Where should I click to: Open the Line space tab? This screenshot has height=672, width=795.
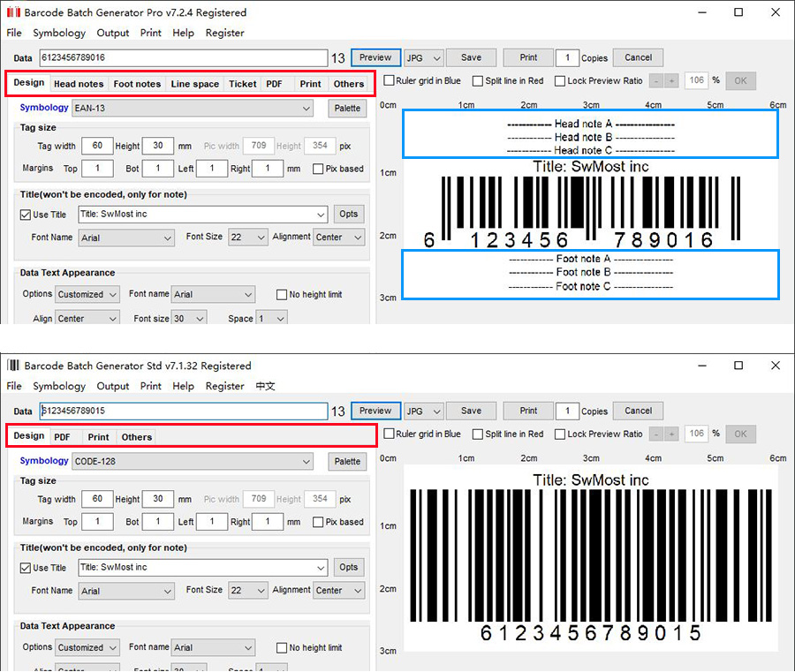[194, 84]
